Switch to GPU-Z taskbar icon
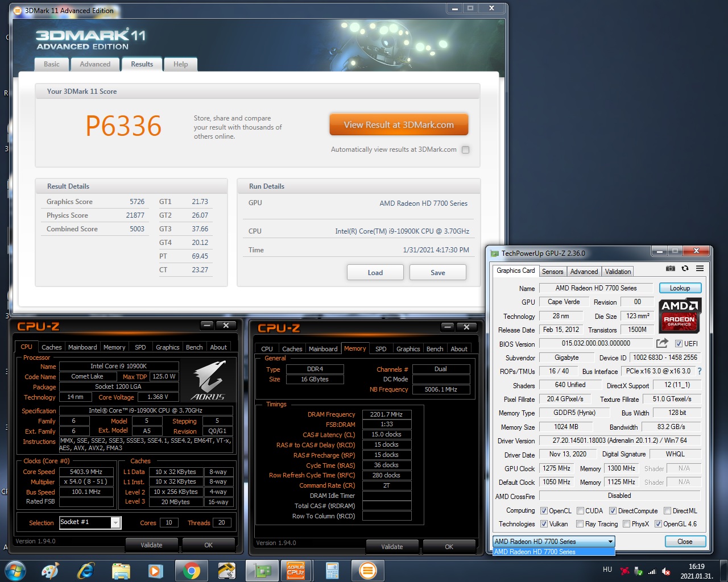The width and height of the screenshot is (728, 582). (262, 571)
